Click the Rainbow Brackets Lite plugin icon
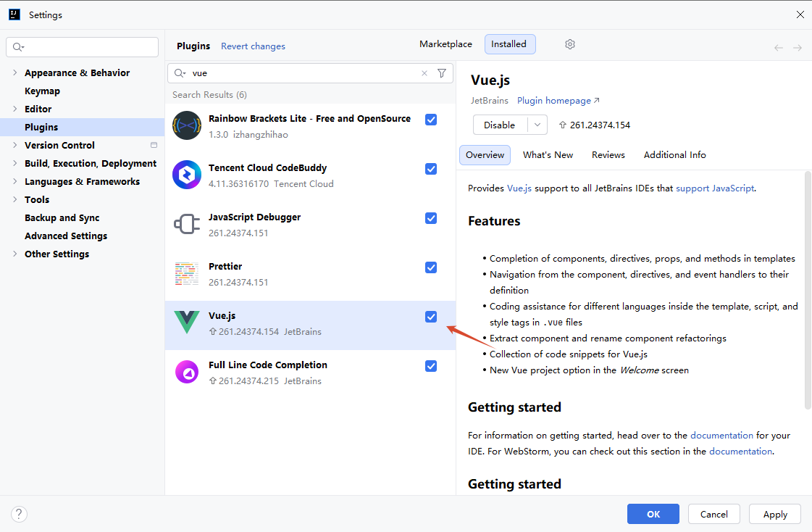Viewport: 812px width, 532px height. point(187,125)
